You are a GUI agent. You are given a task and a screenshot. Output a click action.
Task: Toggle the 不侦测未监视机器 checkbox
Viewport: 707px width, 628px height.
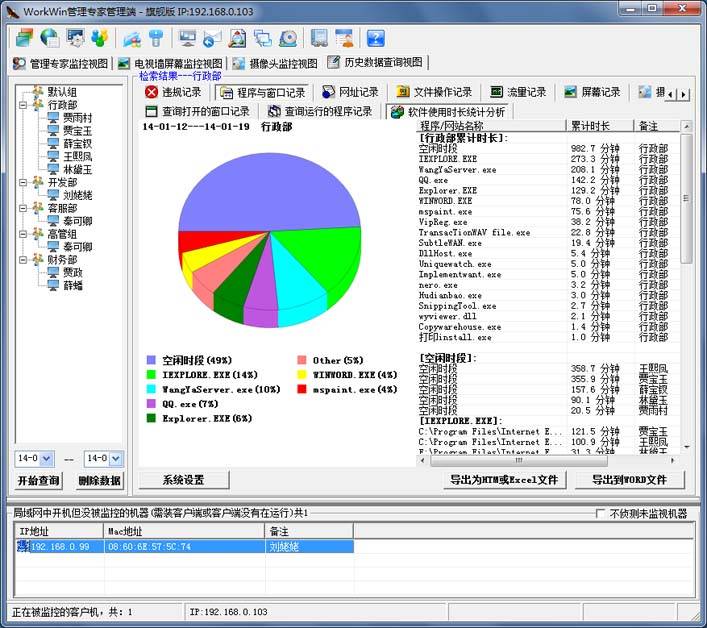600,513
